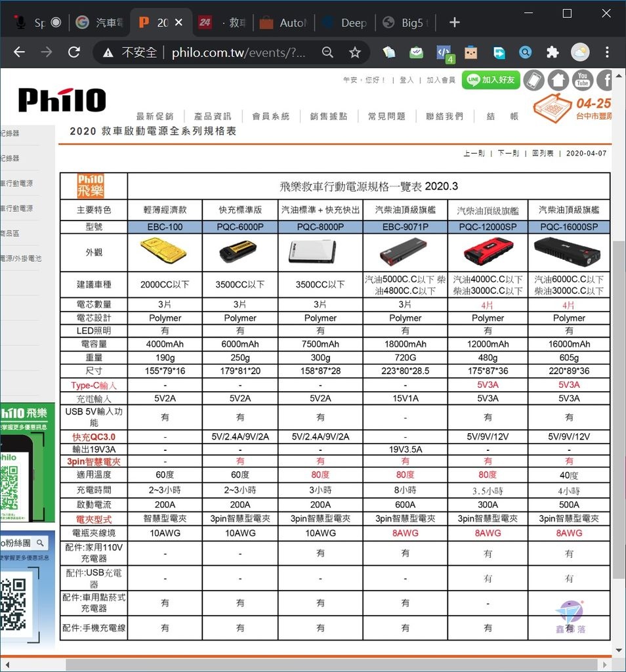Viewport: 626px width, 672px height.
Task: Switch to the Big5 tab
Action: pos(406,22)
